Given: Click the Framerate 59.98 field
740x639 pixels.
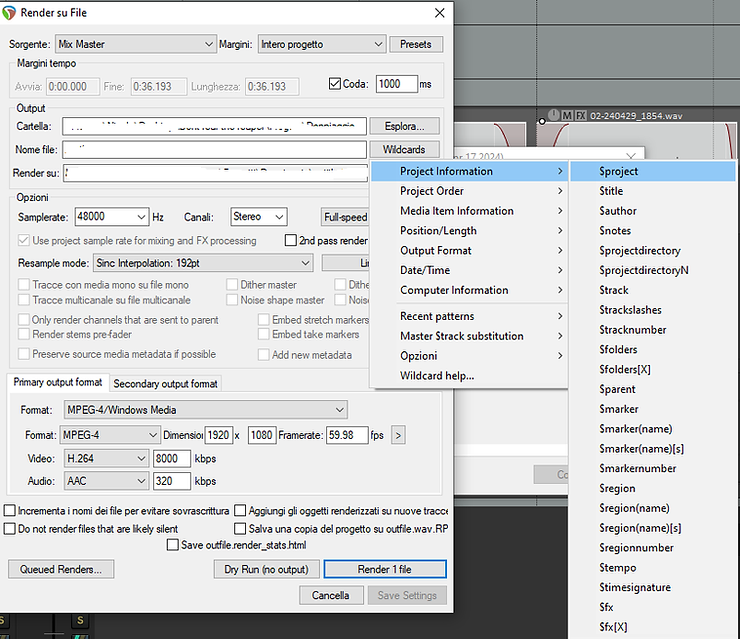Looking at the screenshot, I should pos(347,435).
